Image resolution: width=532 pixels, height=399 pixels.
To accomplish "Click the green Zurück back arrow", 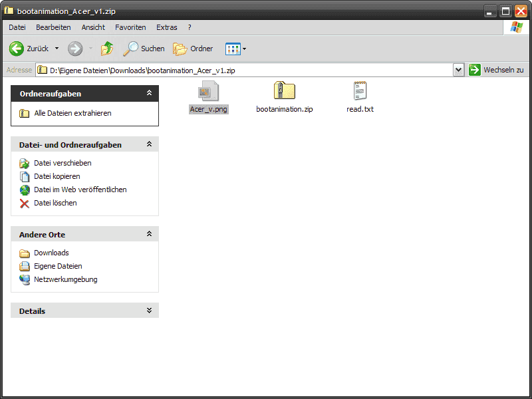I will tap(16, 49).
